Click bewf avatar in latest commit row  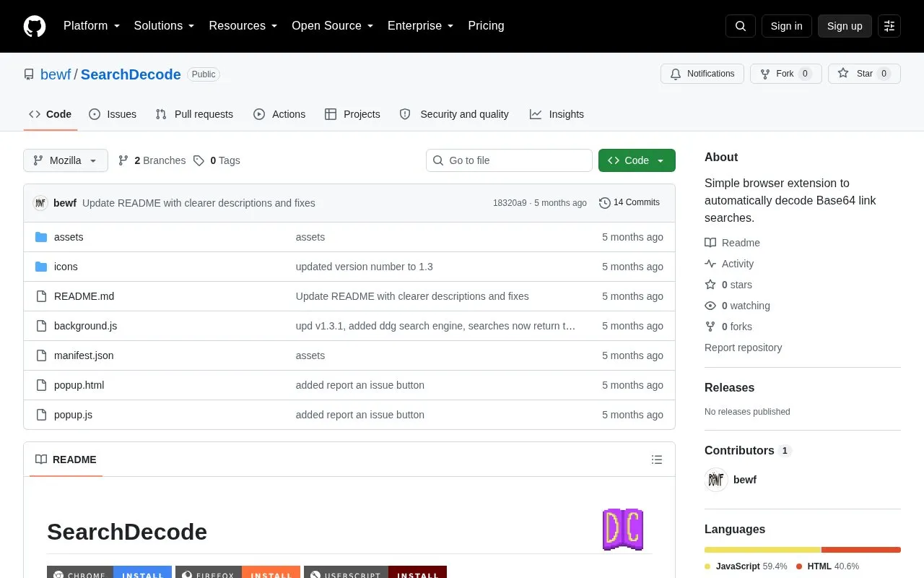coord(40,203)
